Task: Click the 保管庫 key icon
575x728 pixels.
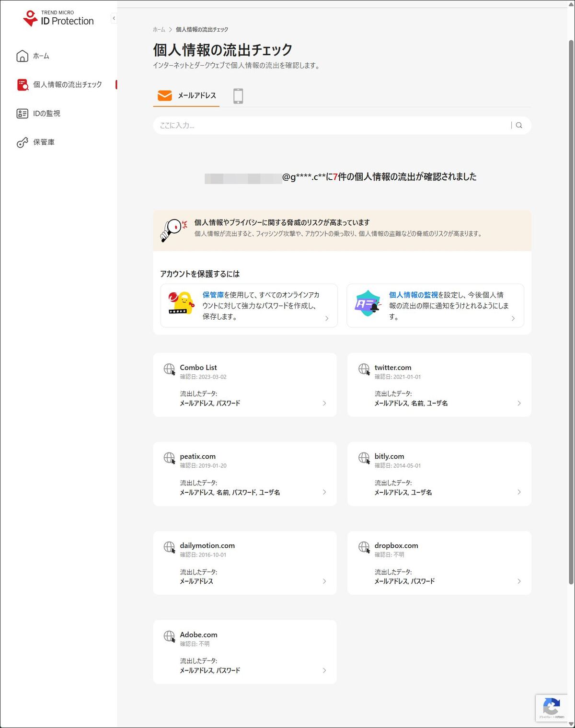Action: click(22, 142)
